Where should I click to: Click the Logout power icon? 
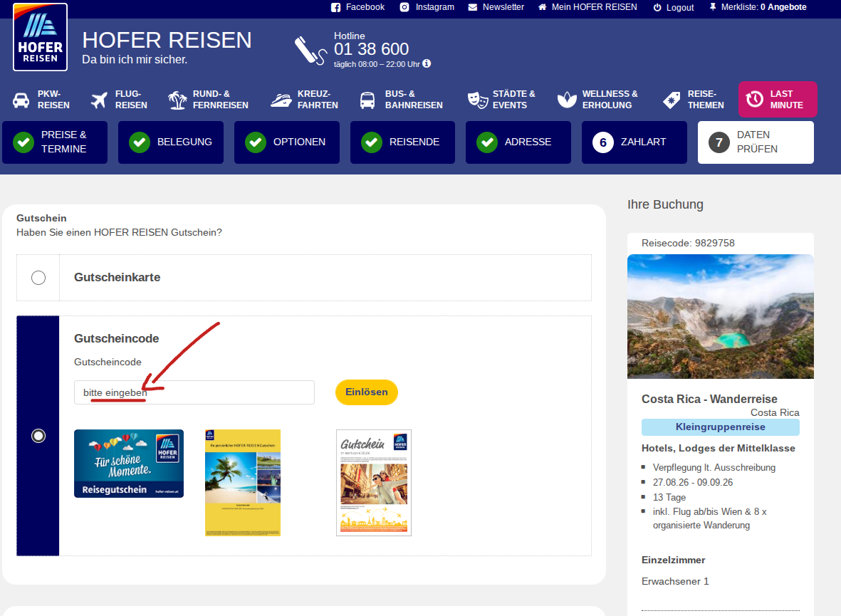(x=657, y=7)
